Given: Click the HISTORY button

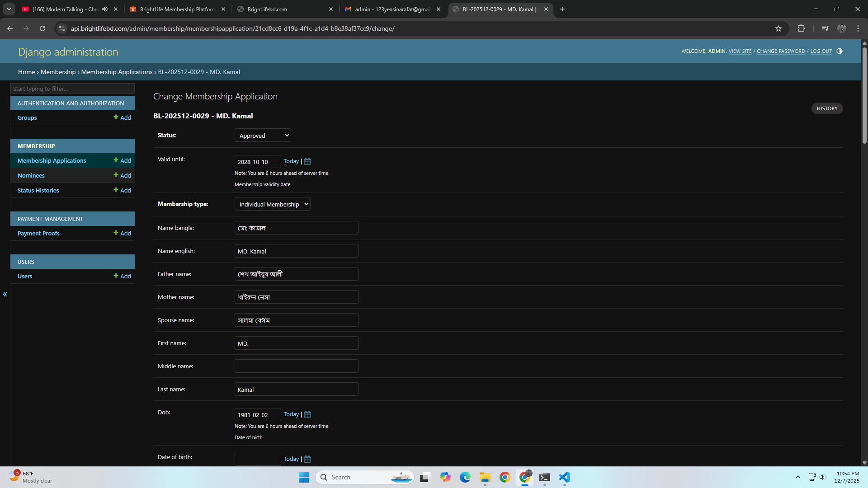Looking at the screenshot, I should click(827, 108).
